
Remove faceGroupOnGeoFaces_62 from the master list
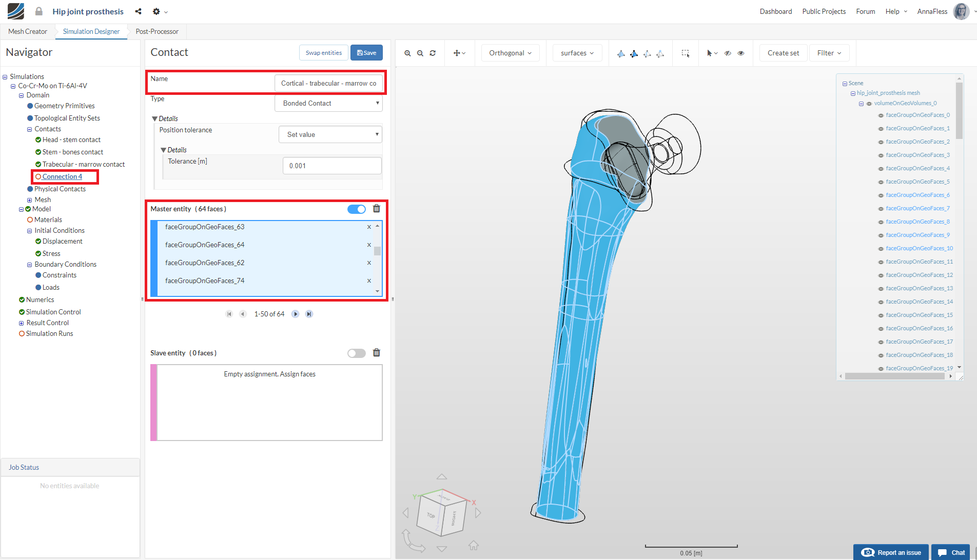(x=369, y=263)
